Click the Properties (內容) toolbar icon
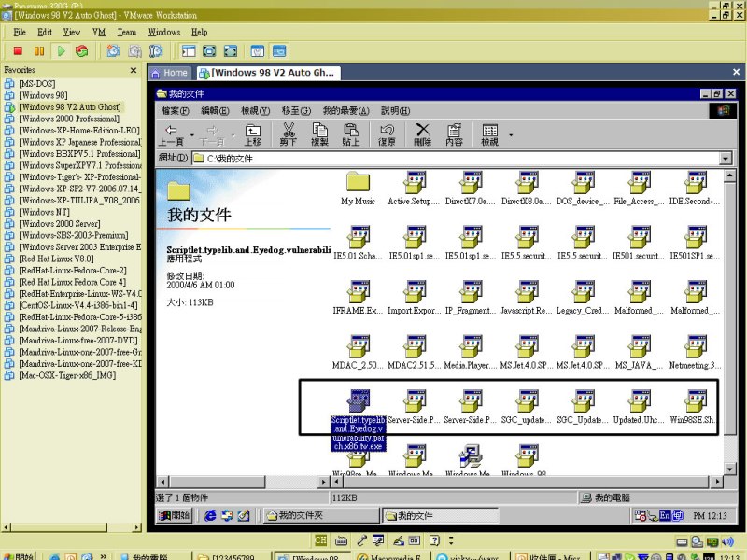Screen dimensions: 747x560 (454, 134)
